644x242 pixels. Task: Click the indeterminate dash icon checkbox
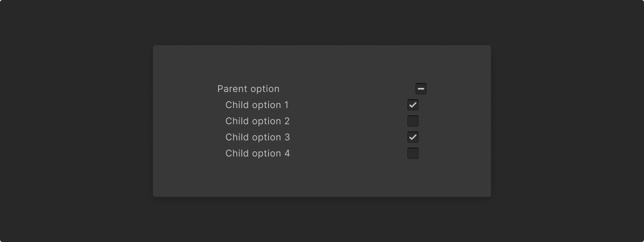421,89
